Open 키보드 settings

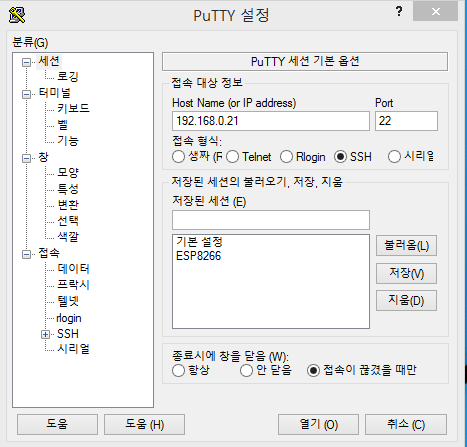tap(73, 108)
